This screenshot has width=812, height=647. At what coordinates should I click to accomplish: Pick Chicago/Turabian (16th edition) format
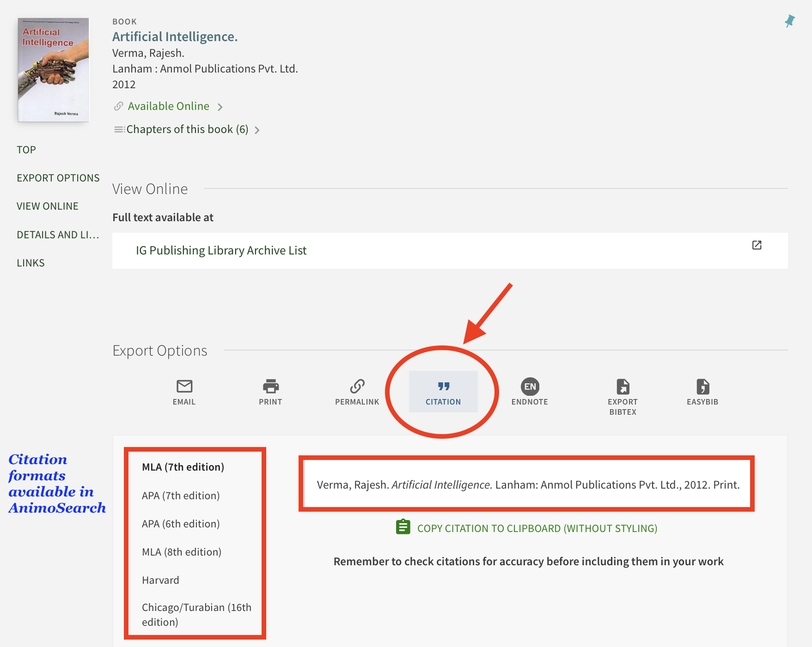point(196,615)
